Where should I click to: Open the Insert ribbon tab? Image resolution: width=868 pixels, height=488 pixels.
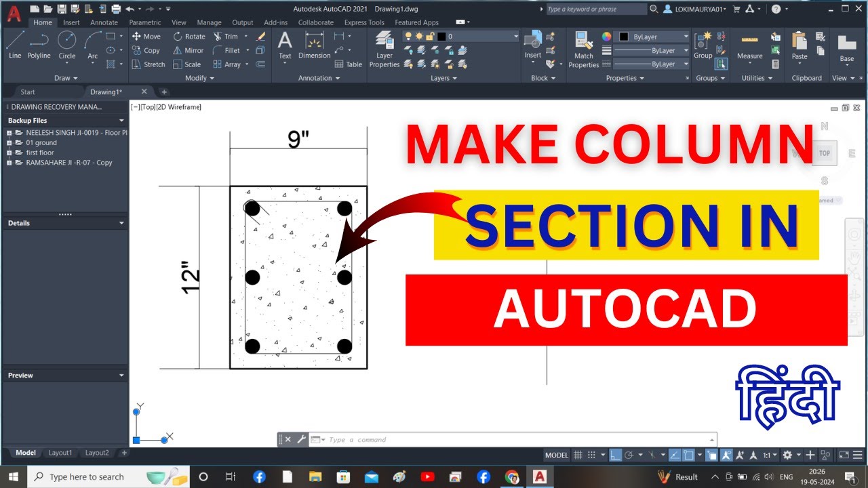pos(71,22)
